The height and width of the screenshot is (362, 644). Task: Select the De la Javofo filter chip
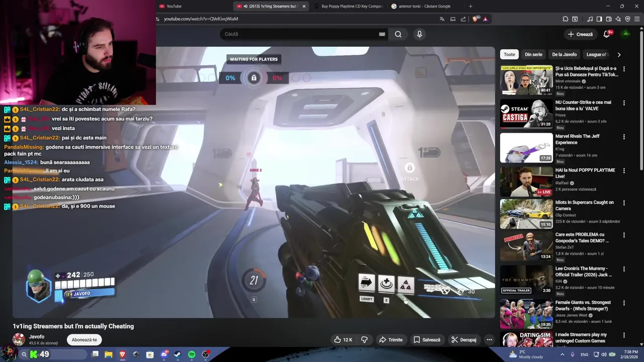565,54
